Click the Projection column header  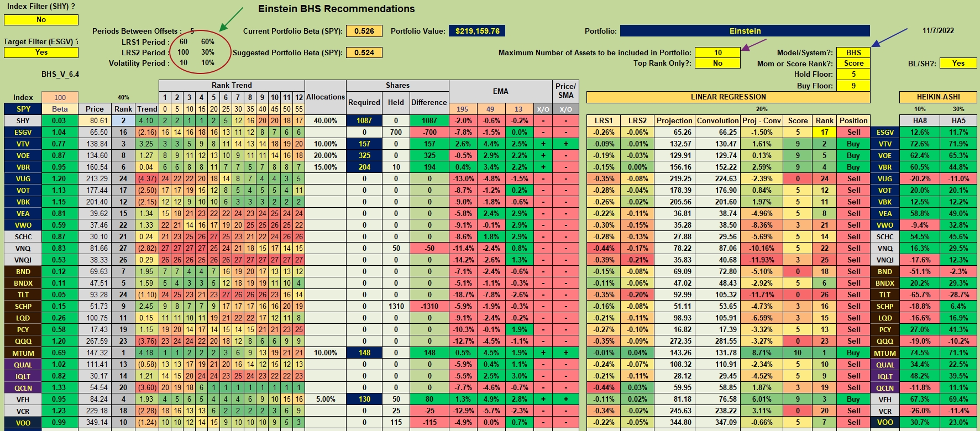point(674,120)
